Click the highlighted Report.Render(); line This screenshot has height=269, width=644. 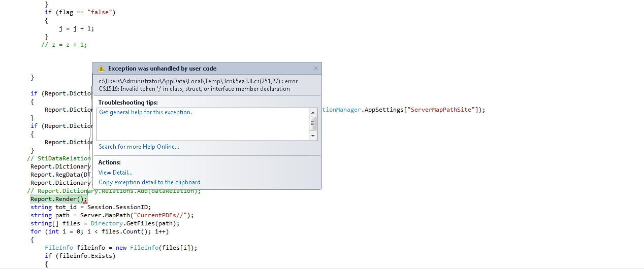pos(59,199)
